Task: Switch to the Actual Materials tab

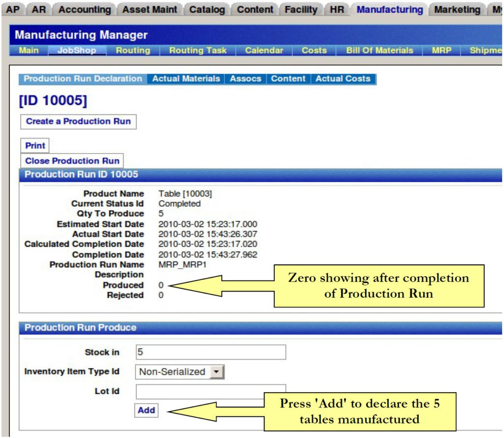Action: click(186, 79)
